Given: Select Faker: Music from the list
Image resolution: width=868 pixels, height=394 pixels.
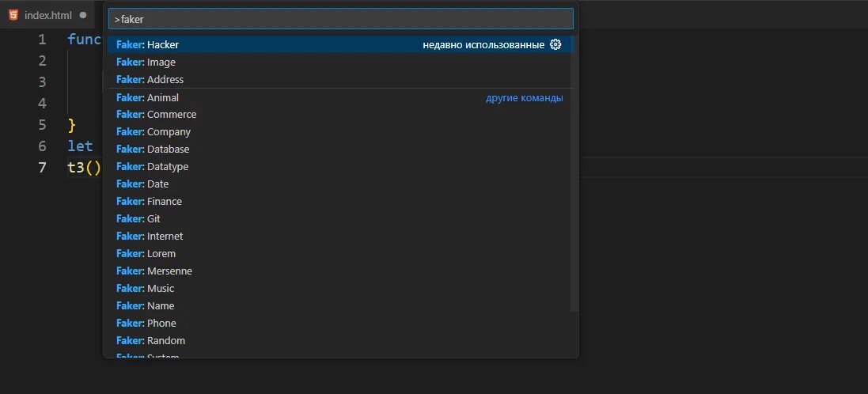Looking at the screenshot, I should 341,288.
